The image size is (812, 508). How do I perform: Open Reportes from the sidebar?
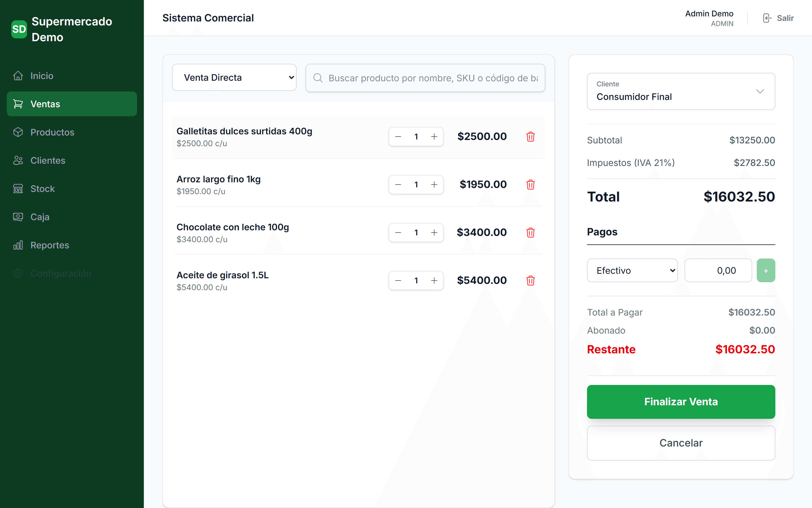[72, 245]
